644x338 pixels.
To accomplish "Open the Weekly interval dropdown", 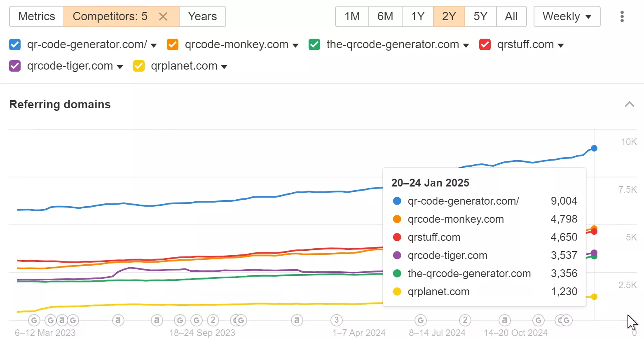I will click(x=567, y=16).
